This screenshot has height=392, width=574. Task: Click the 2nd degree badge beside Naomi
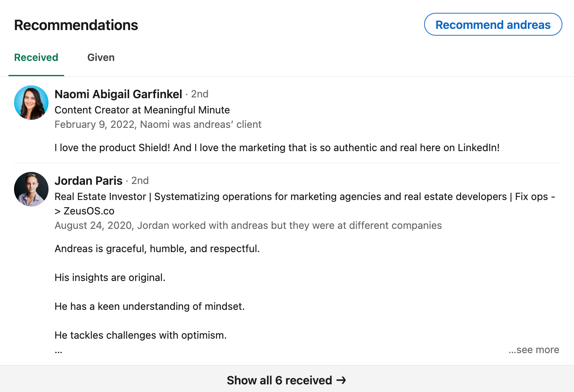click(200, 94)
